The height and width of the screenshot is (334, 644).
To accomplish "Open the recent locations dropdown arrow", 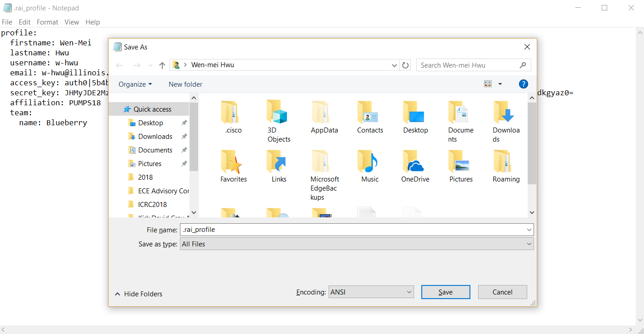I will pos(150,65).
